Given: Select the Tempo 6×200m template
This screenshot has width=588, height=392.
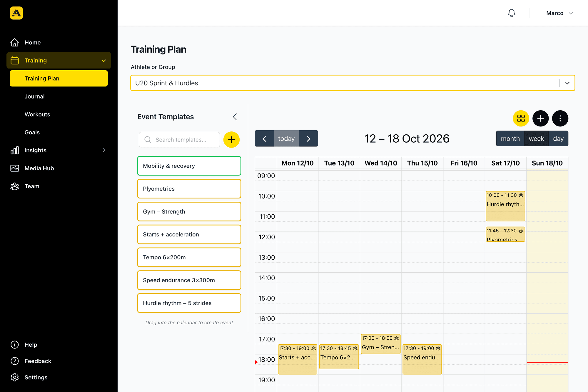Looking at the screenshot, I should tap(189, 257).
